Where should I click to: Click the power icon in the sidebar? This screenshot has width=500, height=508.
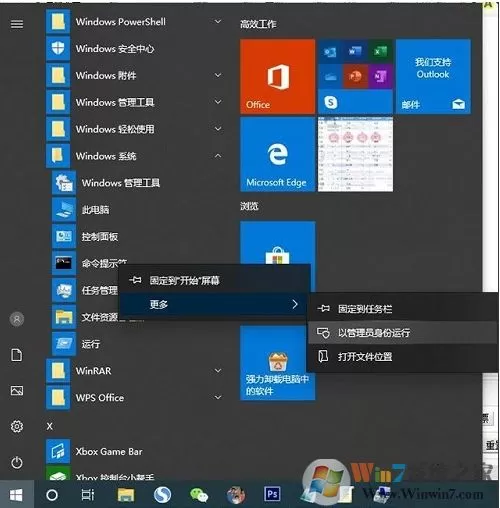coord(17,463)
